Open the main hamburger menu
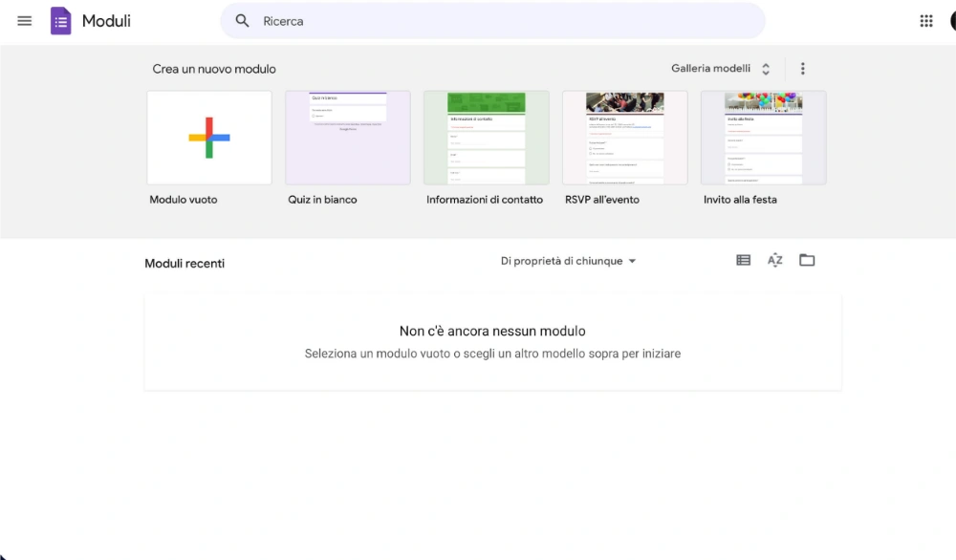 pyautogui.click(x=25, y=21)
